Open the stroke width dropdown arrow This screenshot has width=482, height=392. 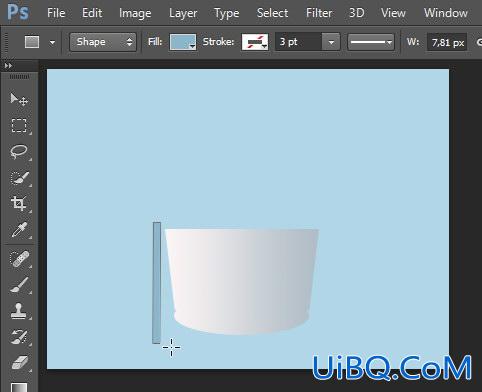tap(331, 42)
